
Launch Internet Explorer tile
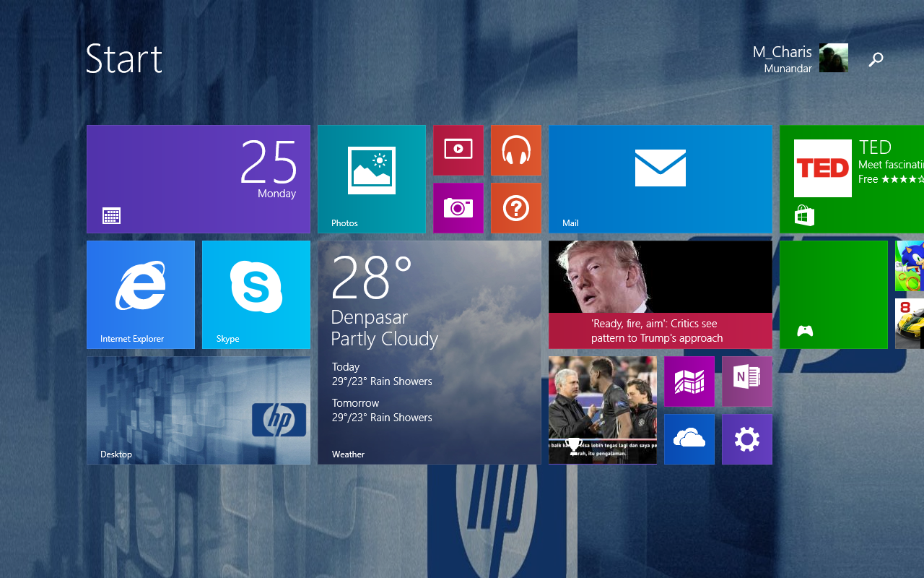tap(141, 295)
